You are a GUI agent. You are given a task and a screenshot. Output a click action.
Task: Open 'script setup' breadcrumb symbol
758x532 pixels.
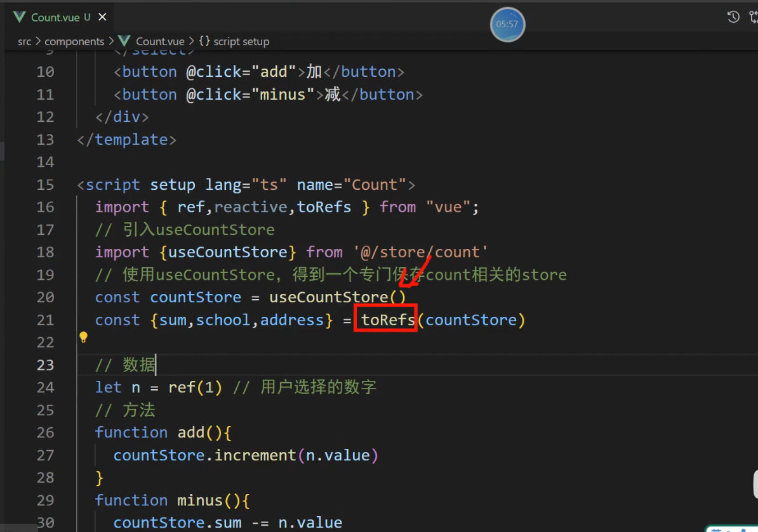(x=241, y=42)
